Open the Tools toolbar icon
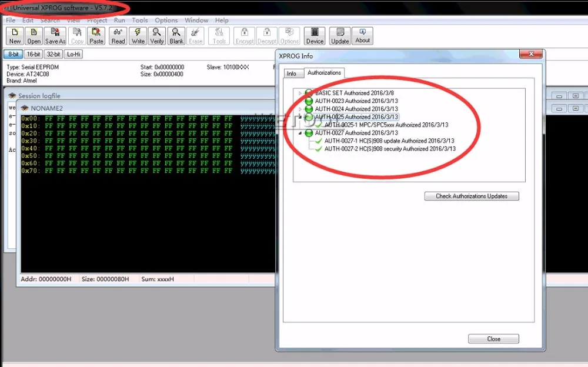Screen dimensions: 588x367 point(219,36)
